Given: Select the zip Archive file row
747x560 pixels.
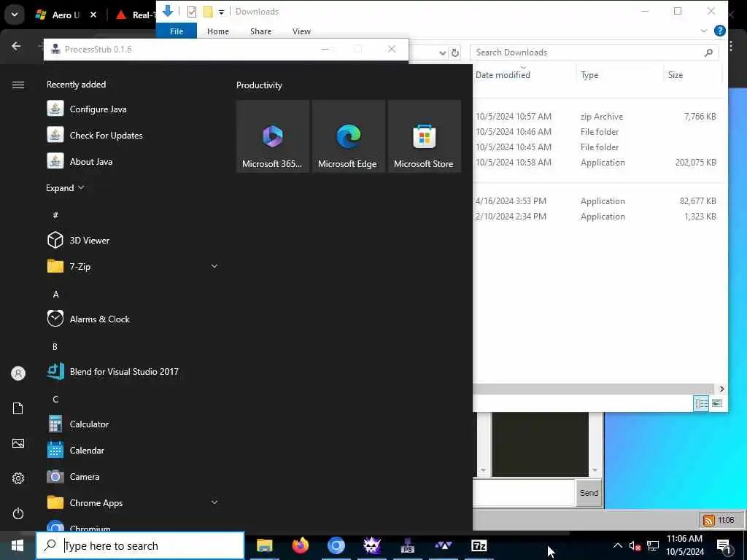Looking at the screenshot, I should pos(598,116).
